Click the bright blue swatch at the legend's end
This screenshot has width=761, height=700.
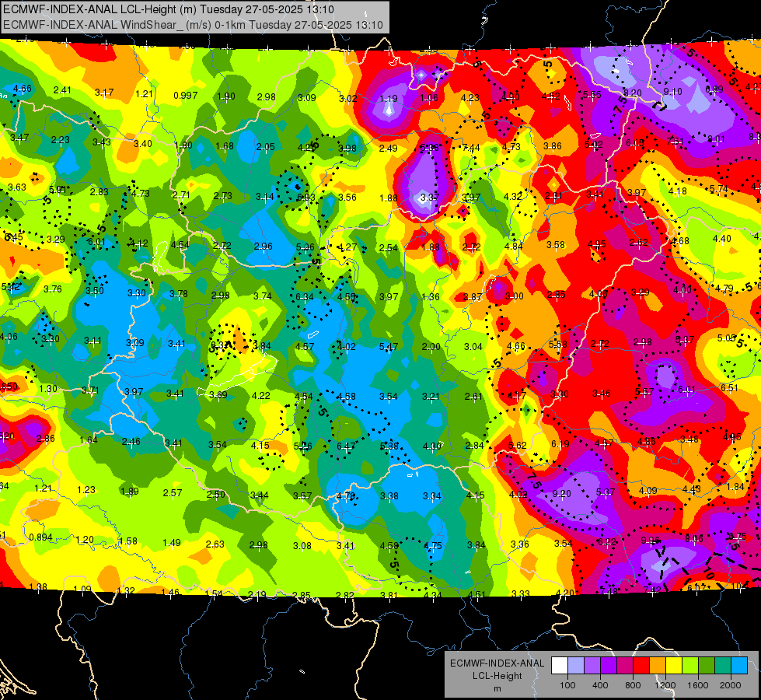pos(739,666)
